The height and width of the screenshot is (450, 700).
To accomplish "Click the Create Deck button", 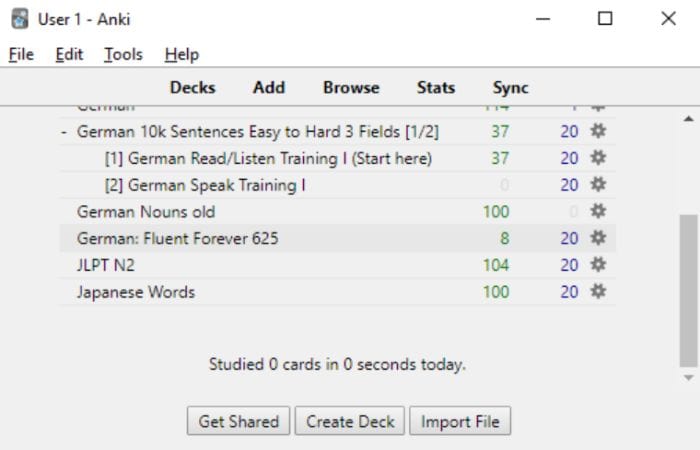I will click(x=350, y=421).
